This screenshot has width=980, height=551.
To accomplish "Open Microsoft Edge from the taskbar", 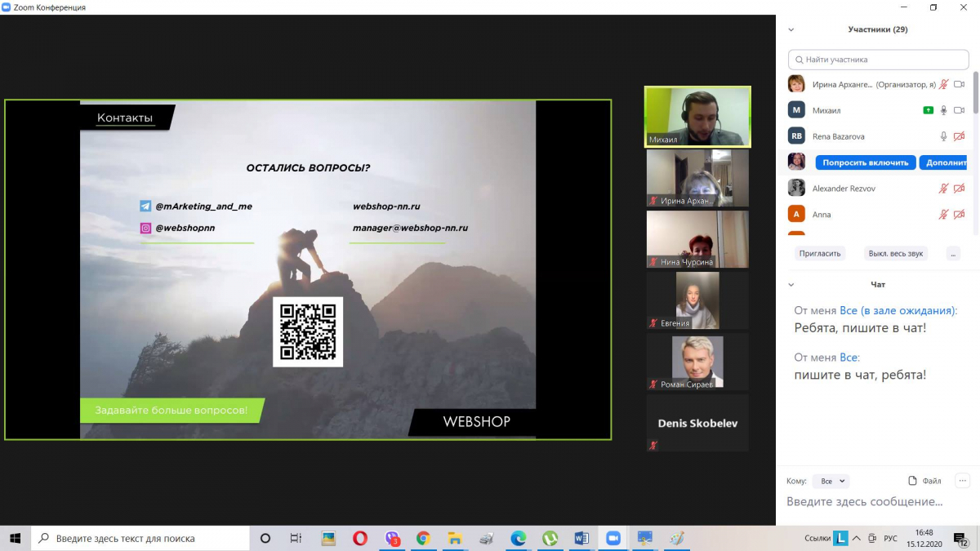I will point(519,538).
